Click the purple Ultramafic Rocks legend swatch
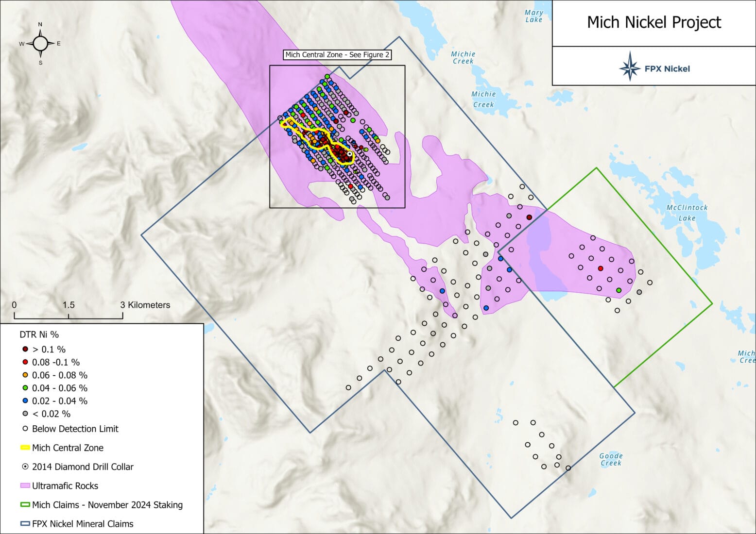This screenshot has width=756, height=534. pos(25,485)
